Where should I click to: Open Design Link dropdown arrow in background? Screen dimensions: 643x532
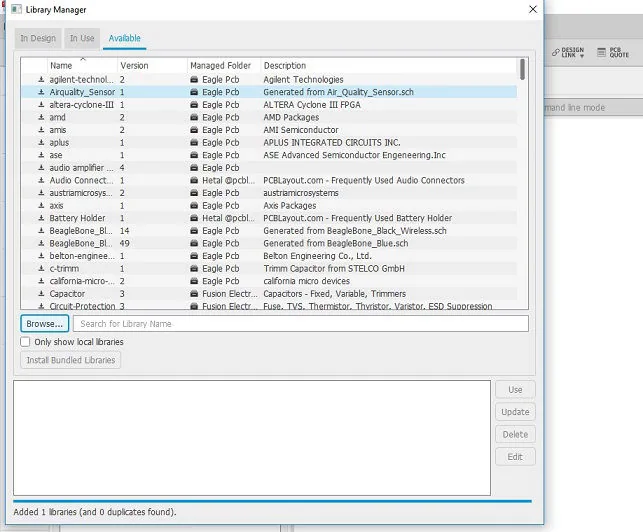tap(582, 56)
